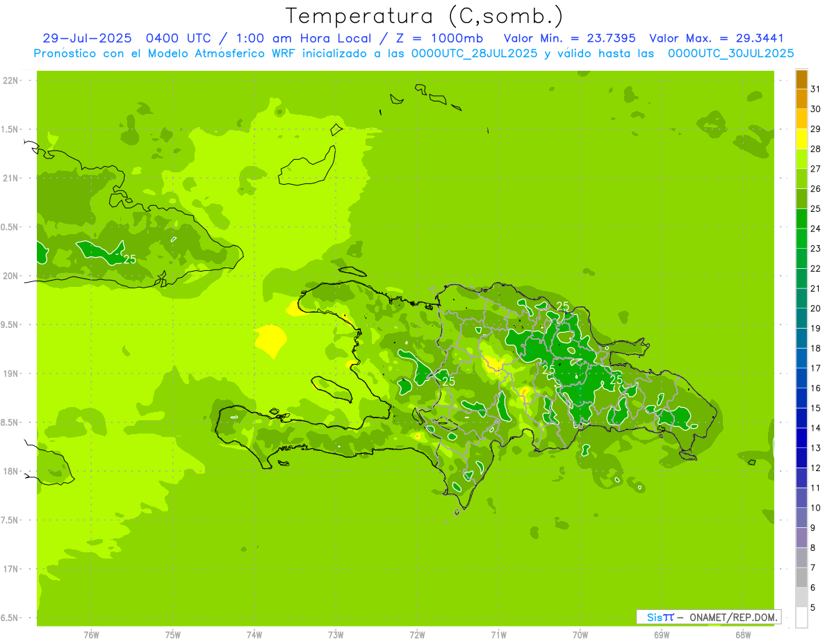Click the legend value '22'
The height and width of the screenshot is (644, 834).
click(x=815, y=268)
